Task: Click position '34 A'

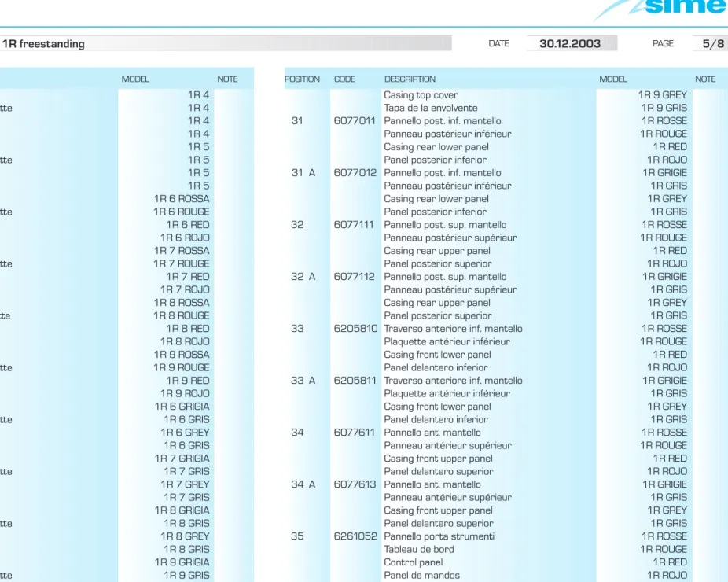Action: (x=303, y=484)
